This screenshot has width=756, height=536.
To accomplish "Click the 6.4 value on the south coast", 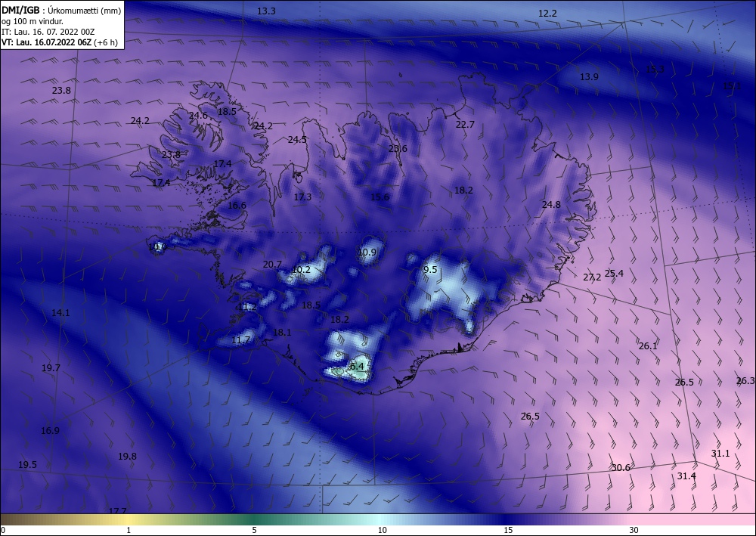I will point(357,367).
